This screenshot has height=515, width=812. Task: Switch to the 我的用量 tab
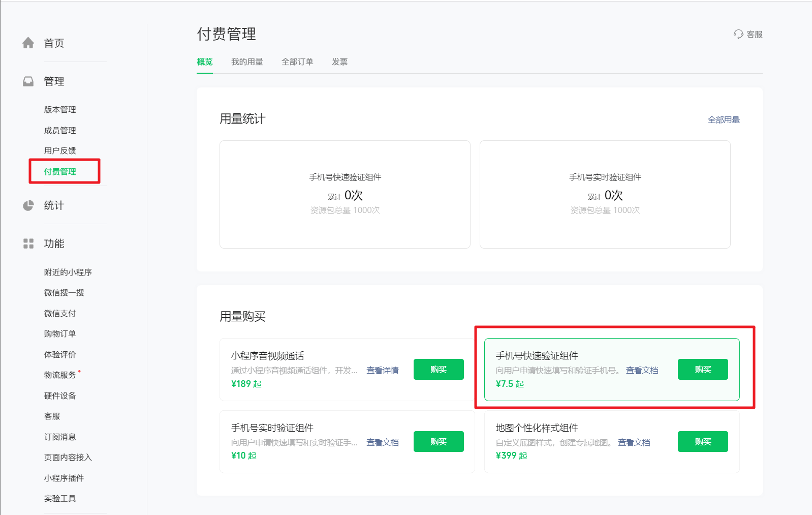point(247,62)
